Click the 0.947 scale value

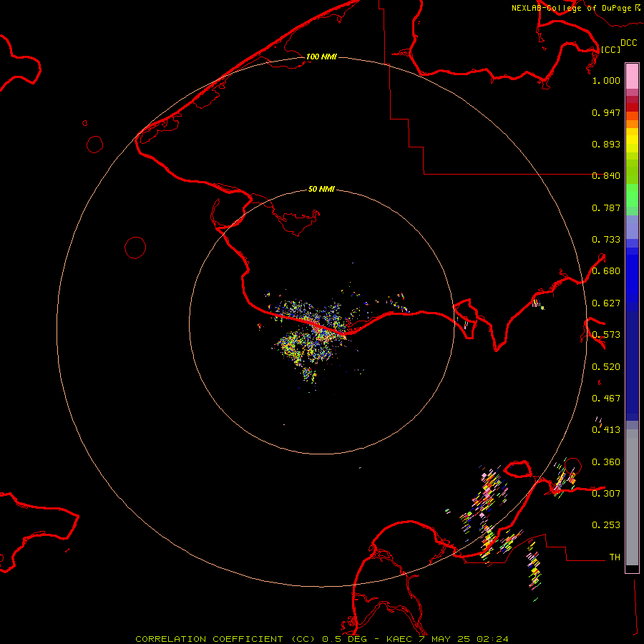click(x=606, y=112)
